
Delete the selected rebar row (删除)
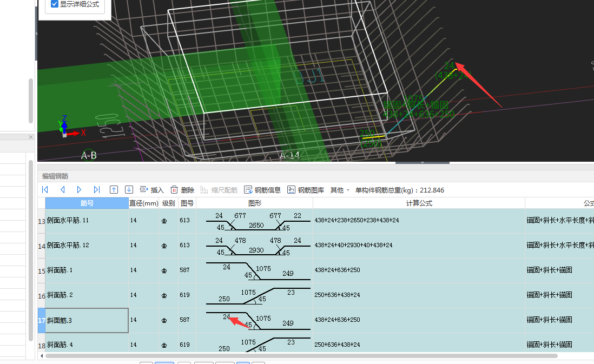click(182, 190)
